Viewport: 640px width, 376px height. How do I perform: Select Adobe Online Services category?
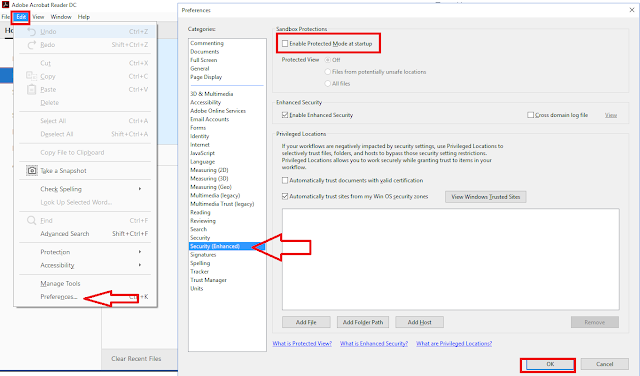pos(218,111)
